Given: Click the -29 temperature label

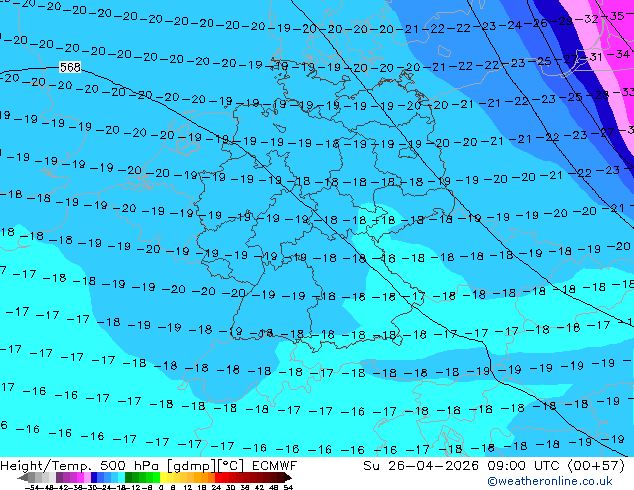Looking at the screenshot, I should click(562, 21).
